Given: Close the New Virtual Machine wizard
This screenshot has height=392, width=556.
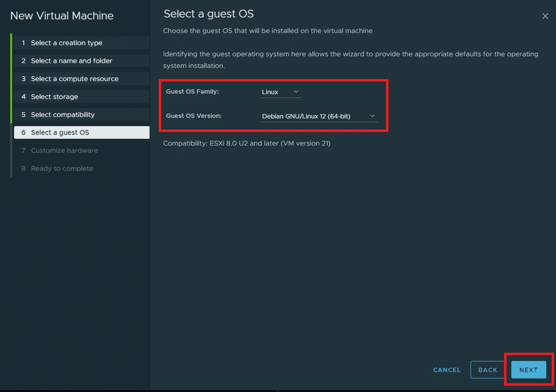Looking at the screenshot, I should (x=545, y=16).
